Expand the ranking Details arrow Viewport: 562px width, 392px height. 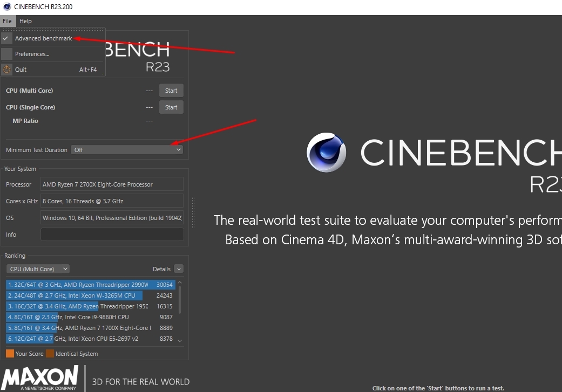[x=179, y=269]
